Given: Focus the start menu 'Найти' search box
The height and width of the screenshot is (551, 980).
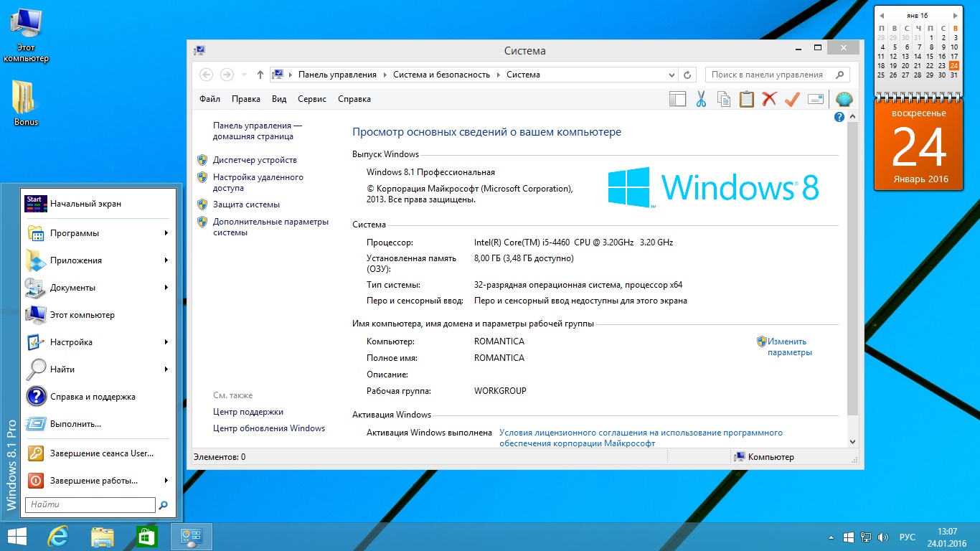Looking at the screenshot, I should (90, 505).
